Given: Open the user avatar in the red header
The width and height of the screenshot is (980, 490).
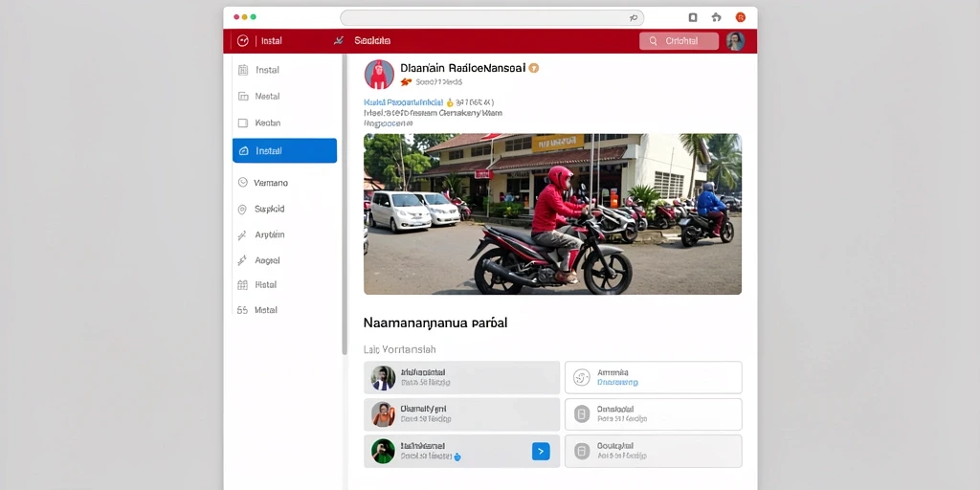Looking at the screenshot, I should pyautogui.click(x=735, y=40).
